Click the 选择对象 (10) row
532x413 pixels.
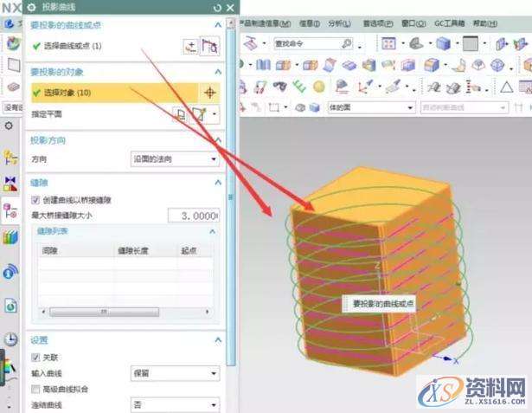pos(112,93)
